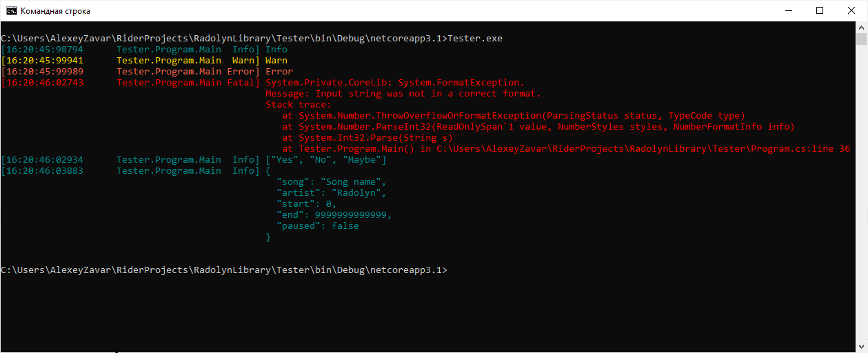This screenshot has height=353, width=868.
Task: Click the scrollbar up arrow
Action: (862, 28)
